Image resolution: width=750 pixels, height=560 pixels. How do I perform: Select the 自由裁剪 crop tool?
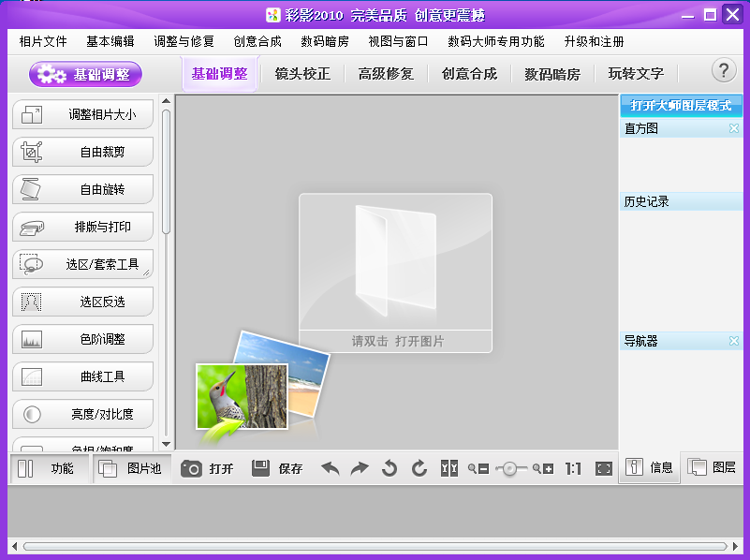point(82,152)
